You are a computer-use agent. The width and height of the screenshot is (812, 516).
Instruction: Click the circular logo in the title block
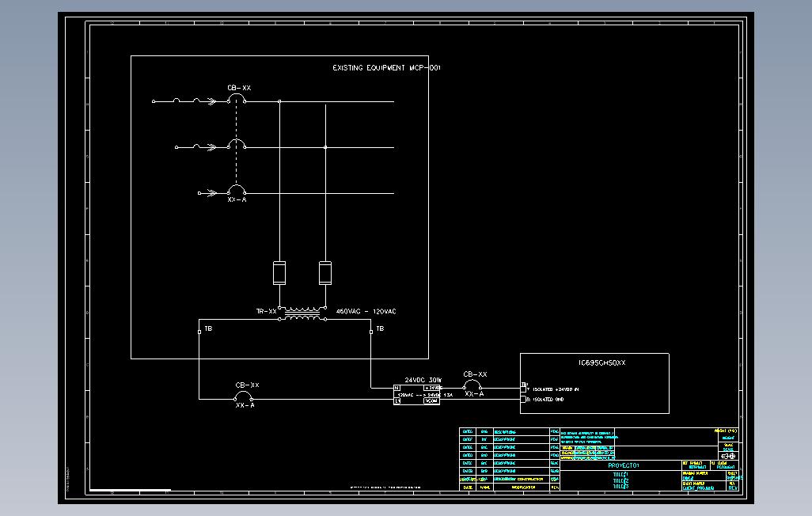730,457
